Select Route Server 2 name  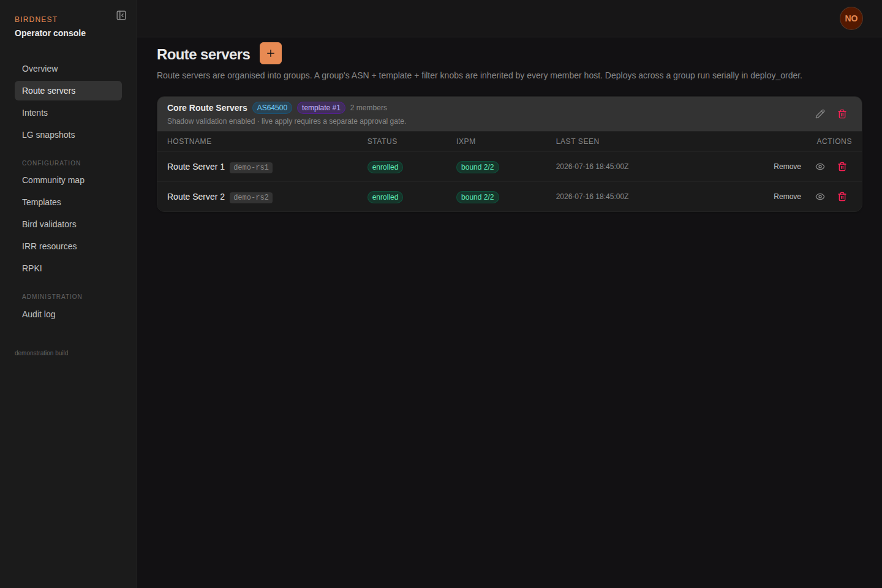[x=196, y=197]
